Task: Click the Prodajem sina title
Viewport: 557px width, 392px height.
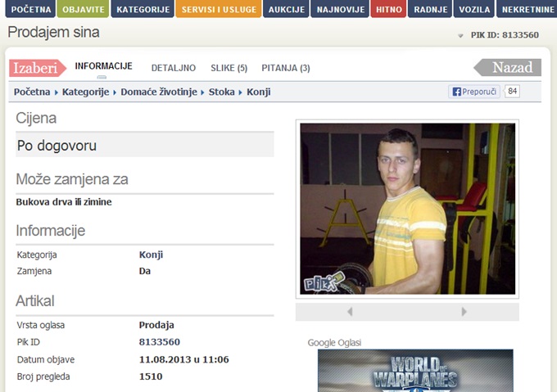Action: point(53,32)
